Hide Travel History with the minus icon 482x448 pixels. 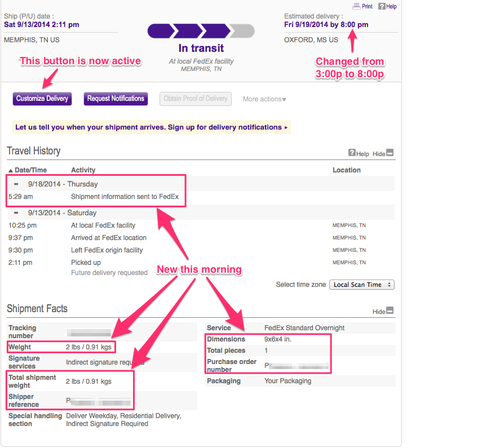coord(390,153)
